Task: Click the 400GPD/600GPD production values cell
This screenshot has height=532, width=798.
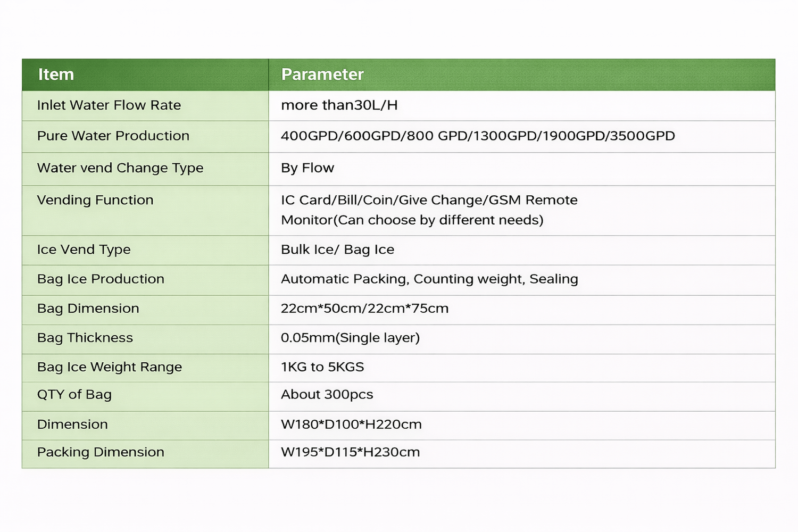Action: 478,136
